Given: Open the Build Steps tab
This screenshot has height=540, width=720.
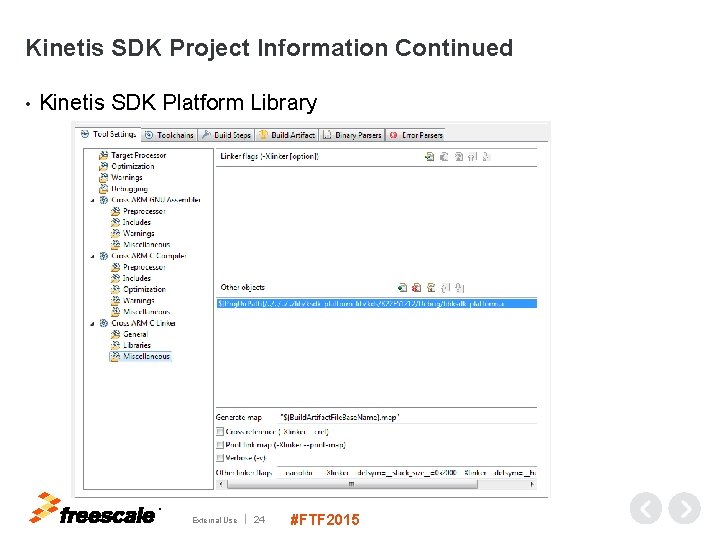Looking at the screenshot, I should point(226,135).
